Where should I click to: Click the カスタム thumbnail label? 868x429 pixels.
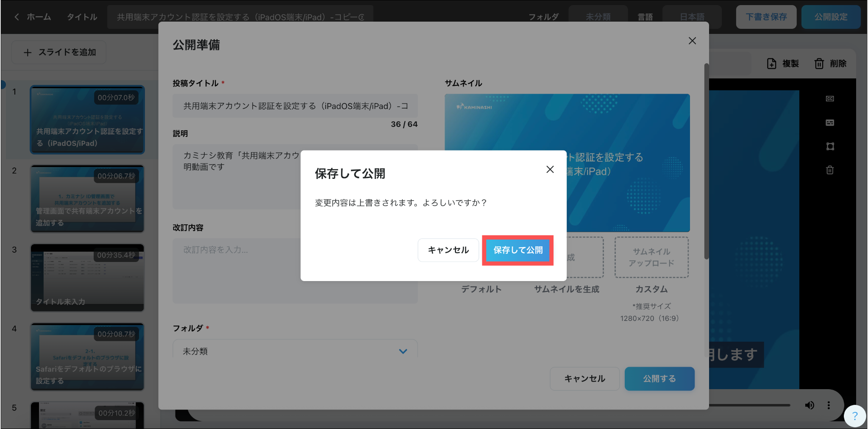coord(651,289)
